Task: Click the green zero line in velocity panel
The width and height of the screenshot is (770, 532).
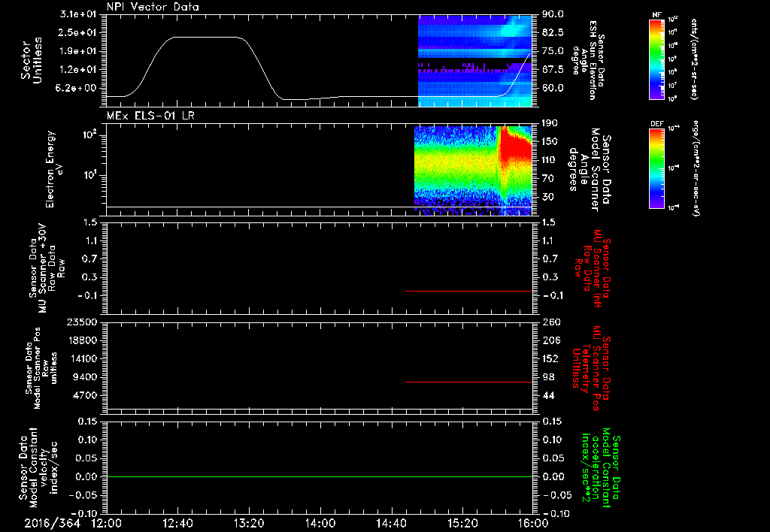Action: (319, 476)
